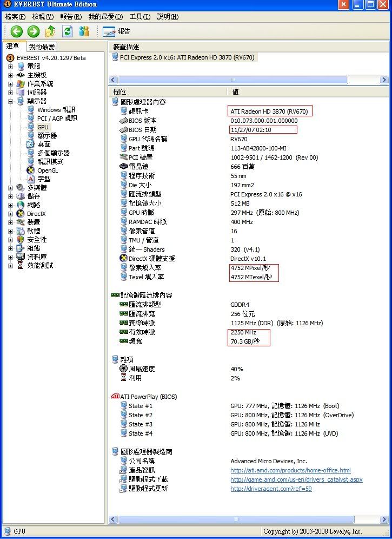Open the driveragent.com driver update link
This screenshot has width=392, height=539.
(x=271, y=489)
